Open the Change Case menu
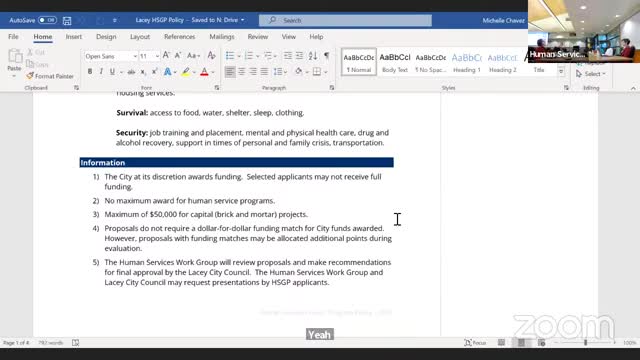The image size is (640, 360). [x=193, y=56]
